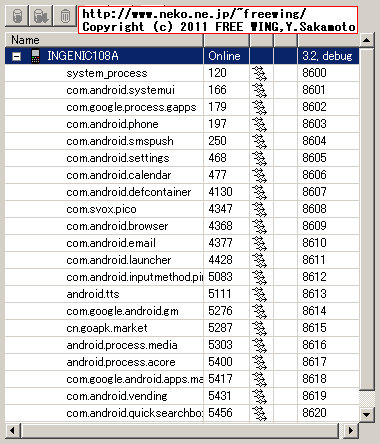The image size is (380, 444).
Task: Click the Update Heap toolbar icon
Action: (x=17, y=16)
